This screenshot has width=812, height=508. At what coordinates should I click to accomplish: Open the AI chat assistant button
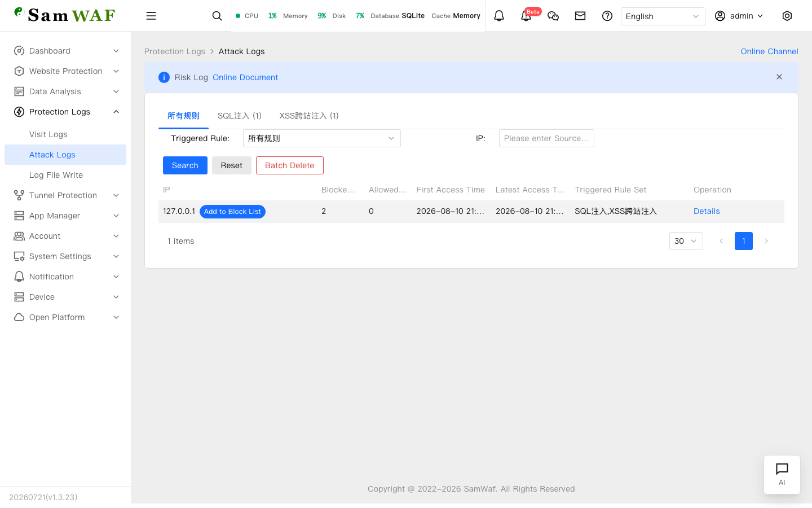pyautogui.click(x=782, y=475)
